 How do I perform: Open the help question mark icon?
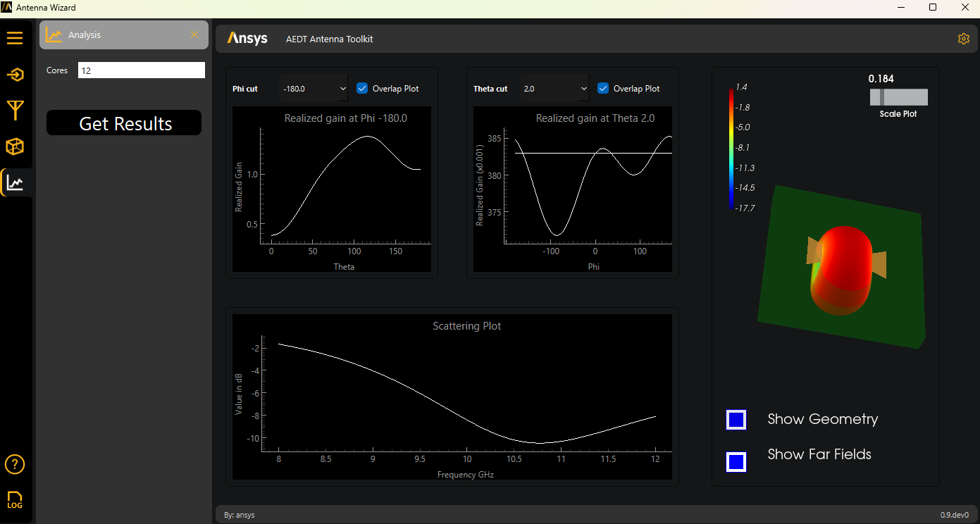(15, 465)
